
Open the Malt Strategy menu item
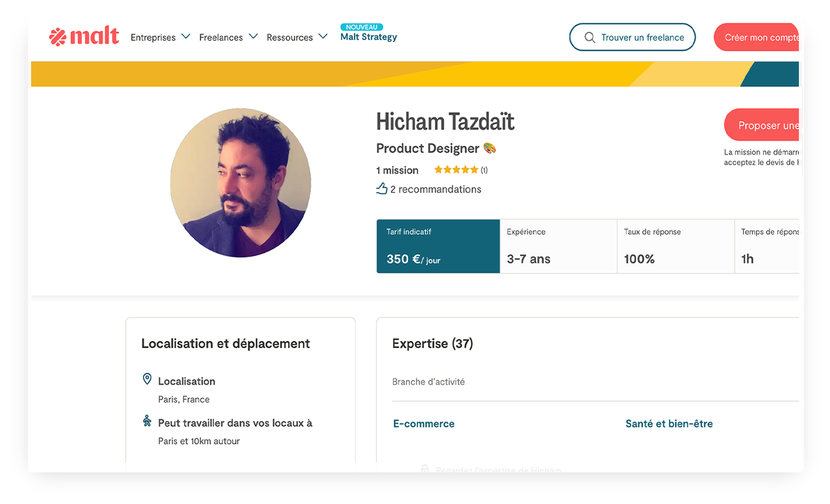368,37
